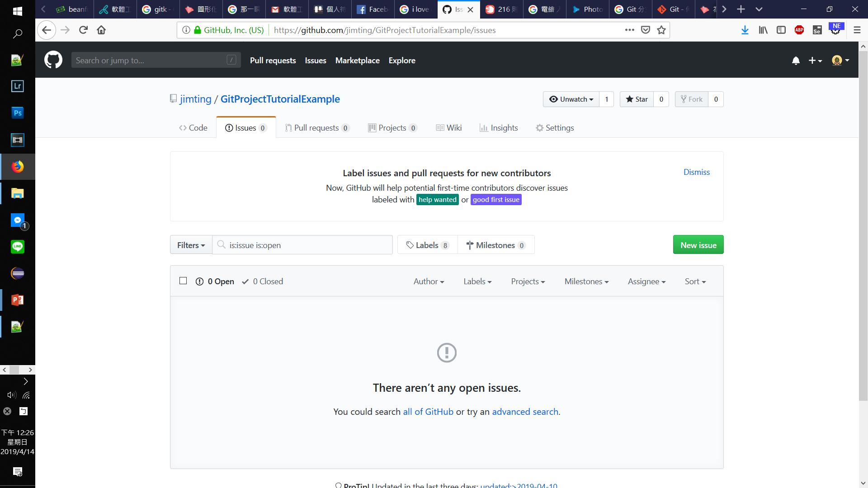Open Firefox downloads arrow icon

[745, 30]
